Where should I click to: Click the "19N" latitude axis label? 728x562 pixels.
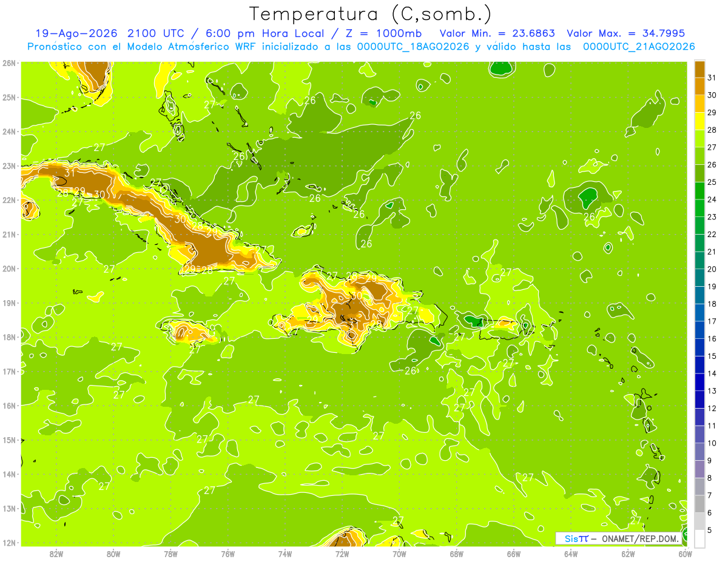tap(9, 303)
